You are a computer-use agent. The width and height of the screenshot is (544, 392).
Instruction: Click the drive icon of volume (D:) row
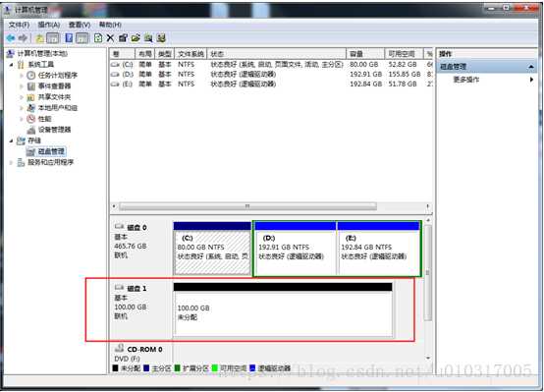pos(116,75)
